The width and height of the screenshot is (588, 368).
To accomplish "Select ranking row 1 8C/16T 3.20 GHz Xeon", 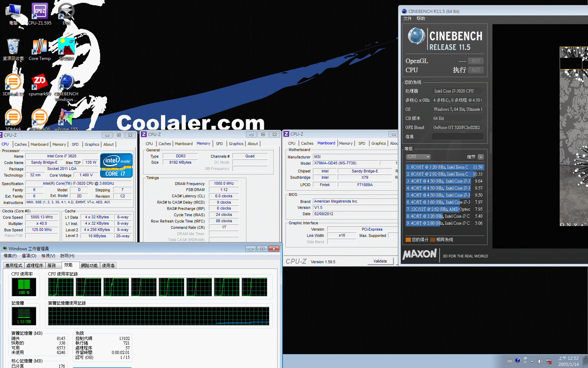I will pyautogui.click(x=444, y=167).
